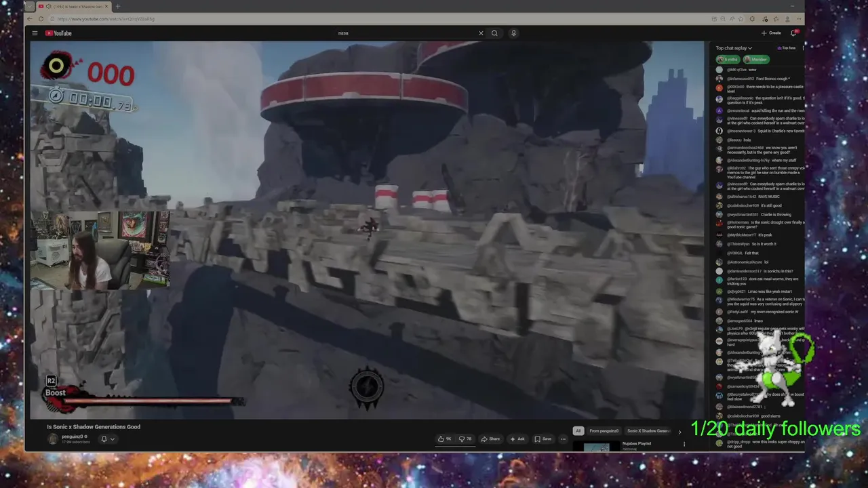Dislike the video with thumbs-down
This screenshot has height=488, width=868.
point(465,439)
